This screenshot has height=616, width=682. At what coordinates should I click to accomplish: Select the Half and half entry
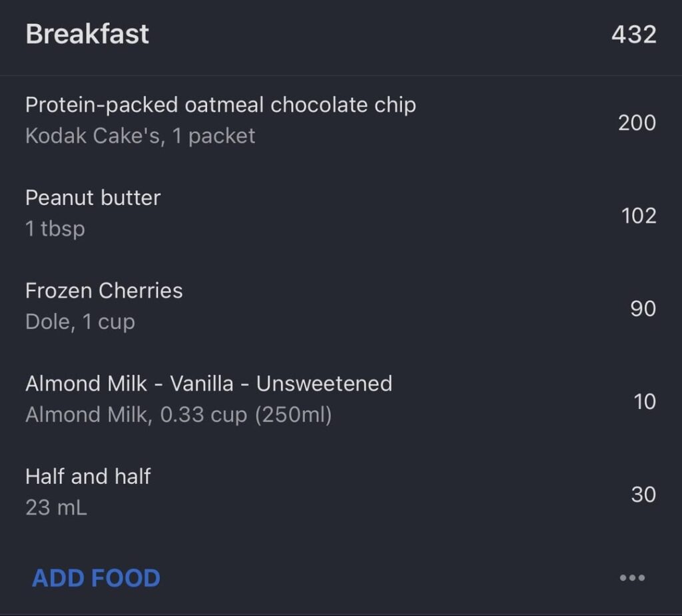88,477
